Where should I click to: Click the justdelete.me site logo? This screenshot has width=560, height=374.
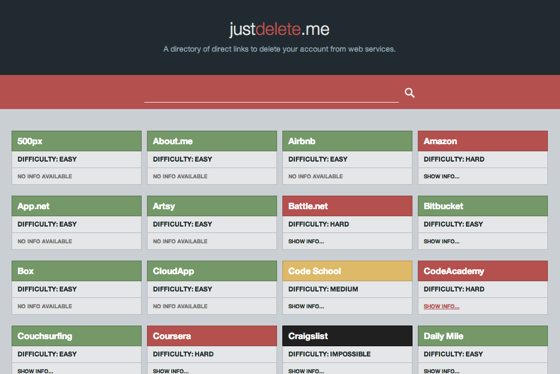[x=279, y=29]
